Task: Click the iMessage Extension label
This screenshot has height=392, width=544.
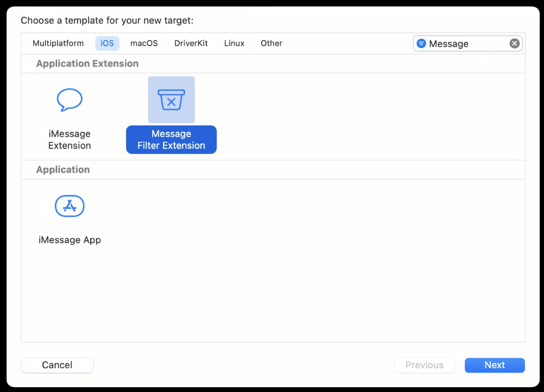Action: [70, 139]
